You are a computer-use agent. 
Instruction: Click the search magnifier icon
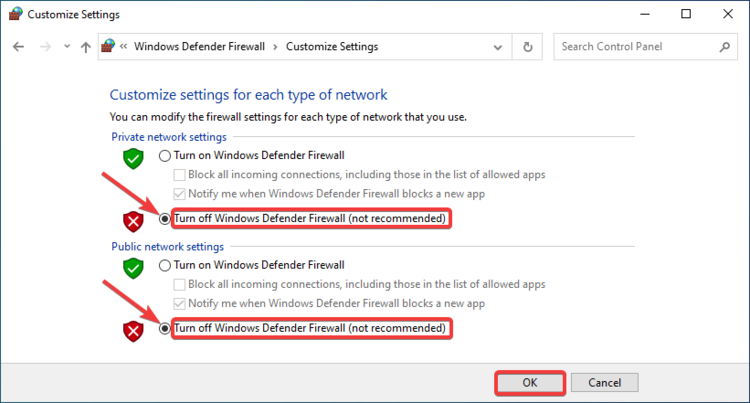[725, 46]
